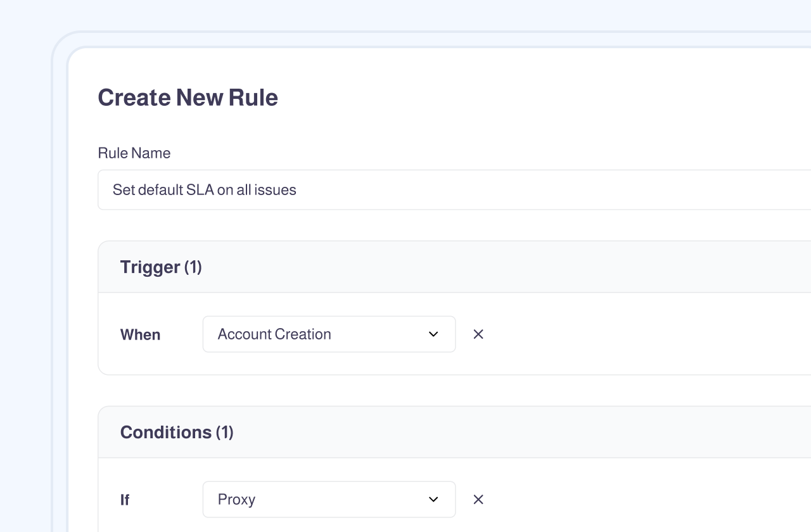Click the chevron arrow in Account Creation dropdown
811x532 pixels.
click(x=433, y=334)
